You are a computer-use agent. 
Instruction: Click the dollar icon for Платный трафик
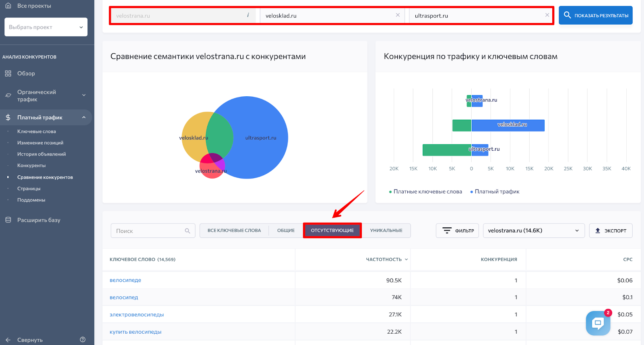click(x=8, y=117)
